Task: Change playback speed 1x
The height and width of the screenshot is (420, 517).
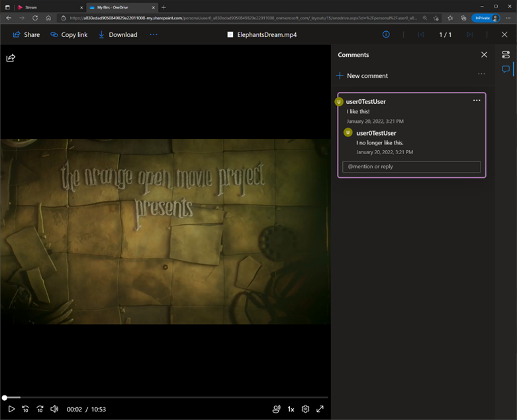Action: pyautogui.click(x=291, y=409)
